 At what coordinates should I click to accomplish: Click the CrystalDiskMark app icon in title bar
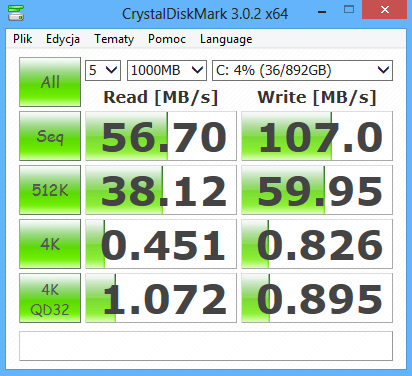16,13
